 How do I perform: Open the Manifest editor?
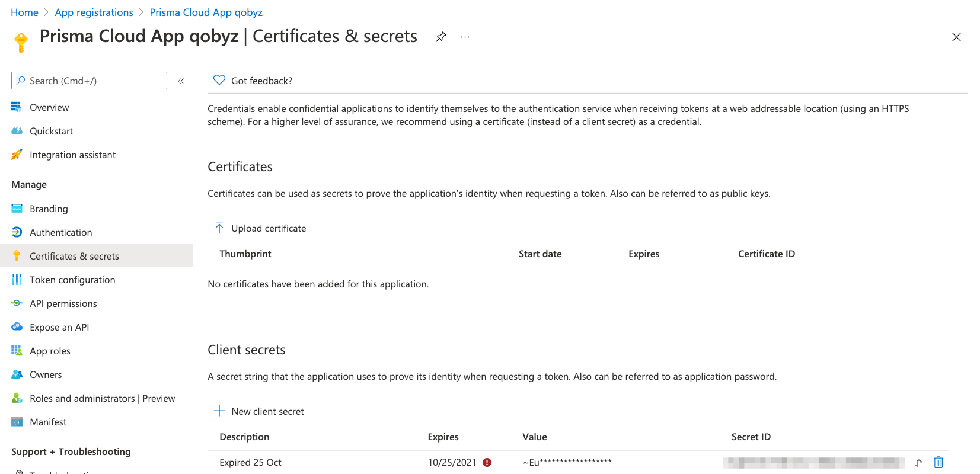pyautogui.click(x=48, y=422)
